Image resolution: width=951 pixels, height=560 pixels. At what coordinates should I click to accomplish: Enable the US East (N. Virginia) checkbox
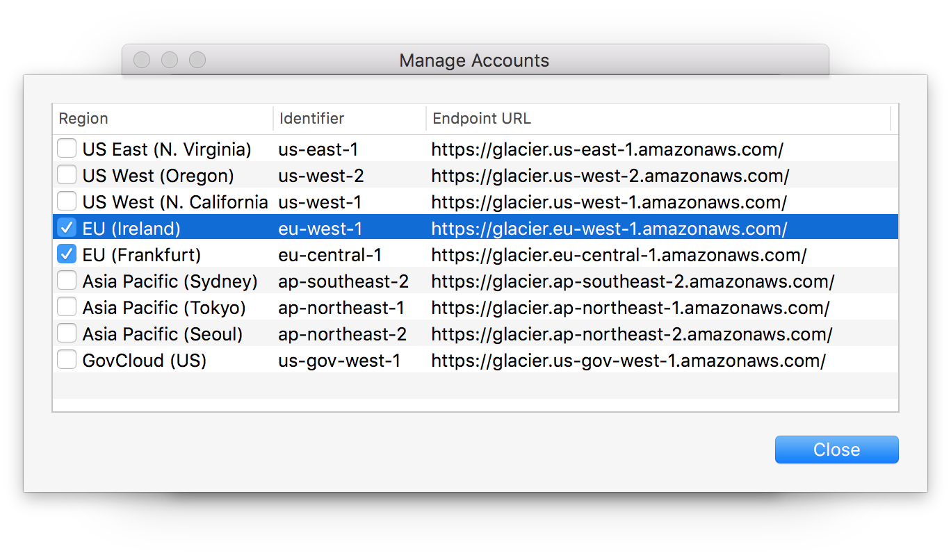click(x=67, y=149)
